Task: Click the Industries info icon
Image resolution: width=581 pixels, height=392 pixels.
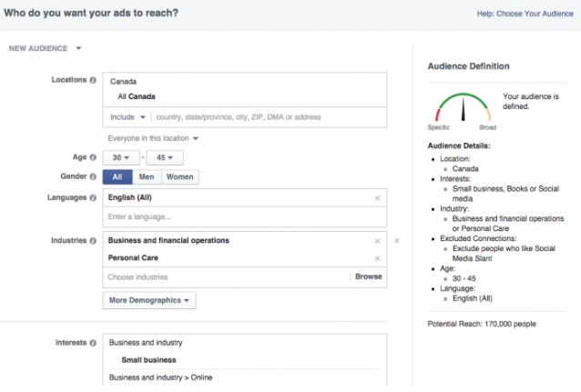Action: coord(93,240)
